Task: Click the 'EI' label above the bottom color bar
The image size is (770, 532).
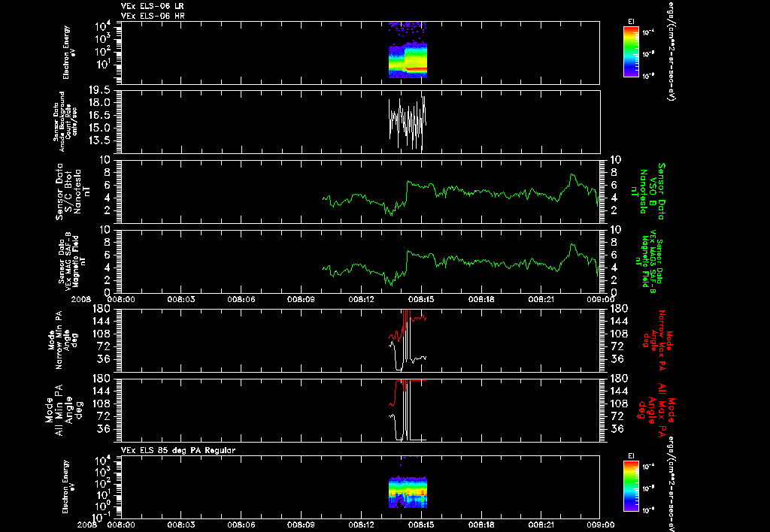Action: pyautogui.click(x=631, y=456)
